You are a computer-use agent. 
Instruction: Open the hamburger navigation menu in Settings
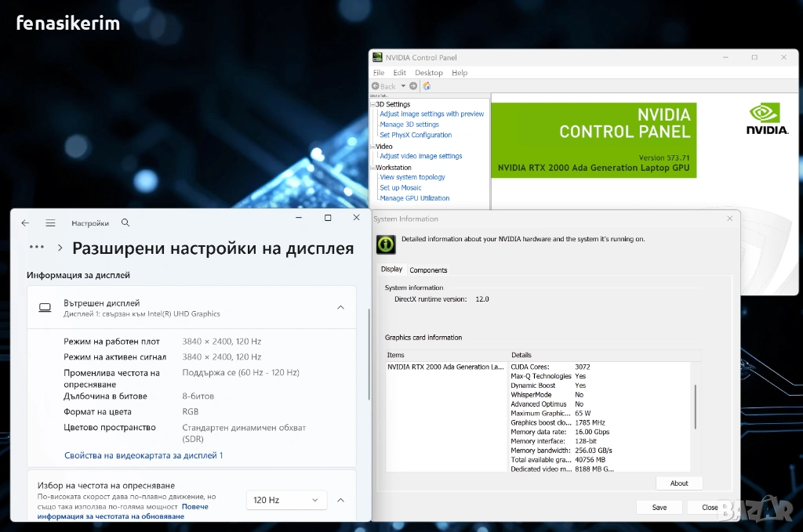(50, 223)
